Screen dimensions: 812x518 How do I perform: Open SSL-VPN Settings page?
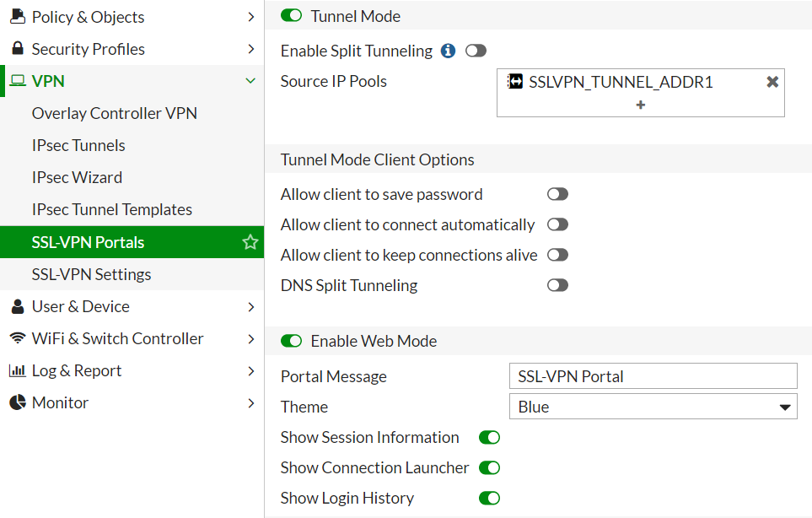(x=91, y=274)
